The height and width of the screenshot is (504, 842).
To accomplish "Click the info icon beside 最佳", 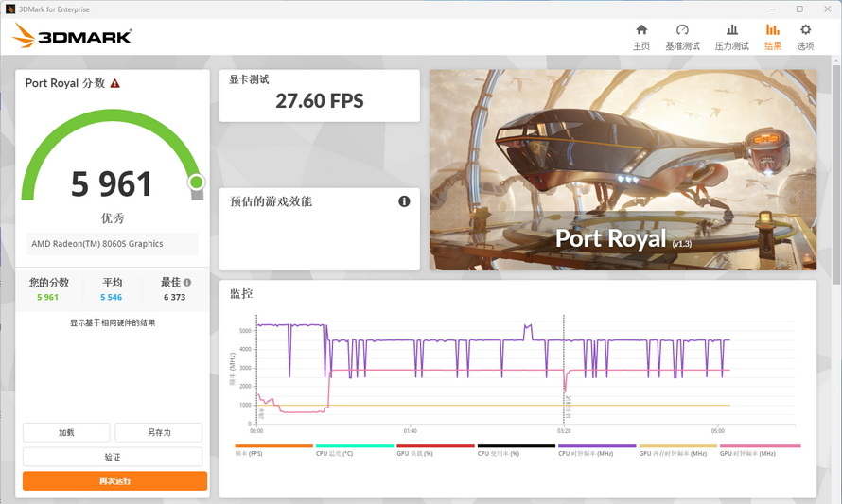I will 187,282.
